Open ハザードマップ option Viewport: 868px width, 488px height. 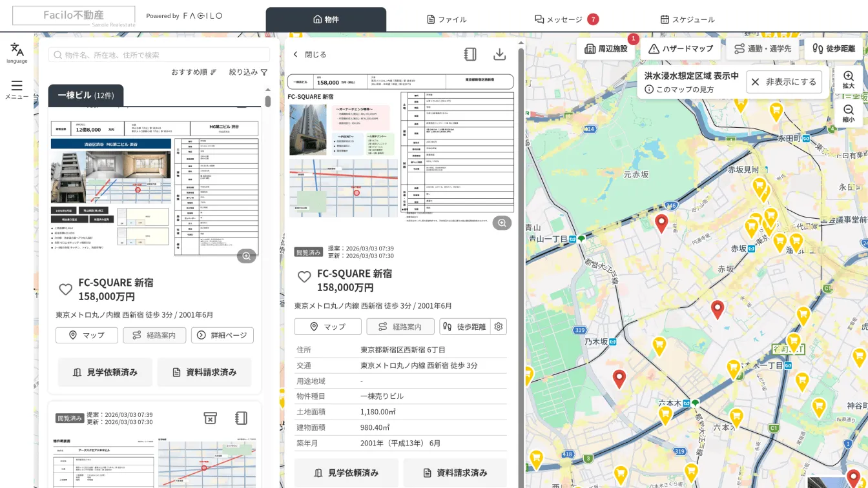(x=681, y=48)
